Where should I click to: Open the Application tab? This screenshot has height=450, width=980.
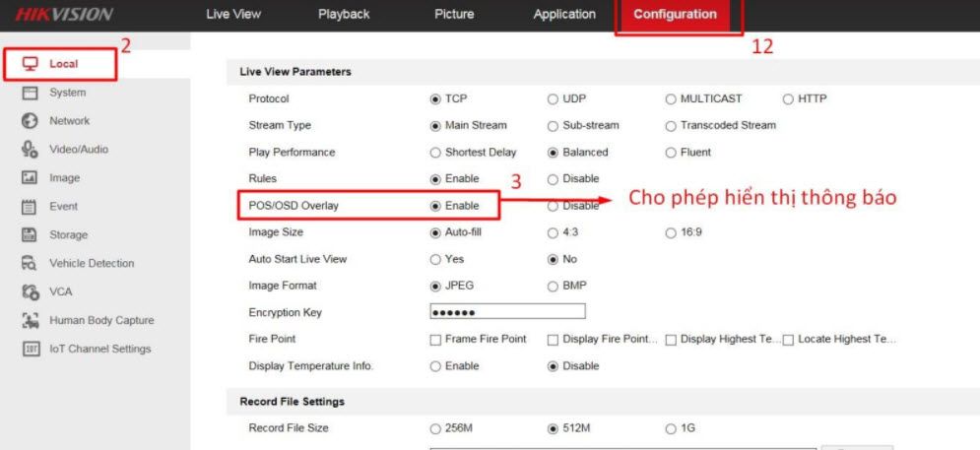[x=564, y=14]
